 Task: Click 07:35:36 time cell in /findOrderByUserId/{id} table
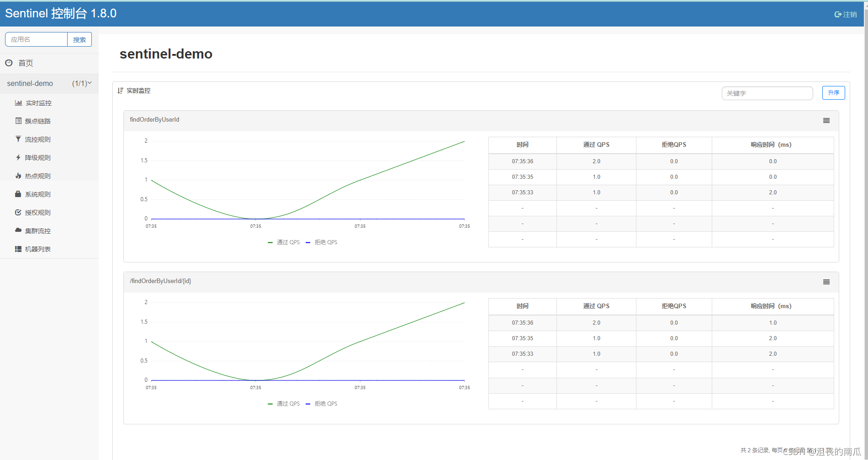click(x=523, y=323)
